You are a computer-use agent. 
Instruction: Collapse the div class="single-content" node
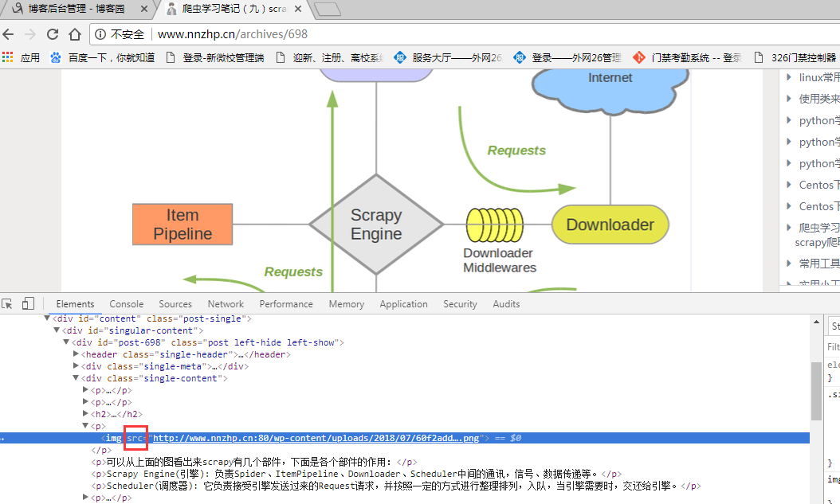coord(76,377)
